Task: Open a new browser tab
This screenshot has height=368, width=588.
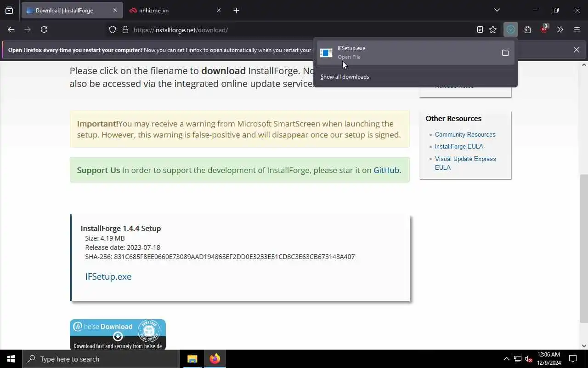Action: point(236,10)
